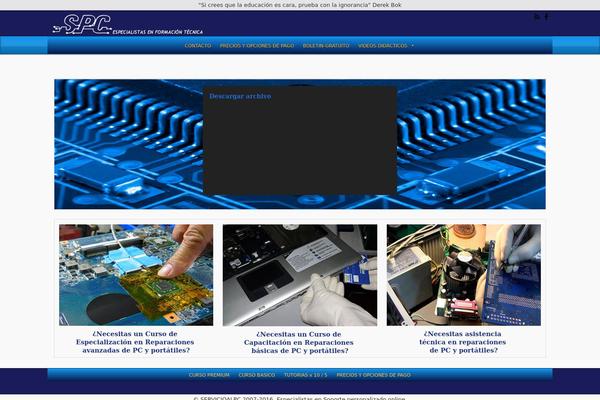
Task: Open VIDEOS DIDACTICOS menu item
Action: click(x=383, y=46)
